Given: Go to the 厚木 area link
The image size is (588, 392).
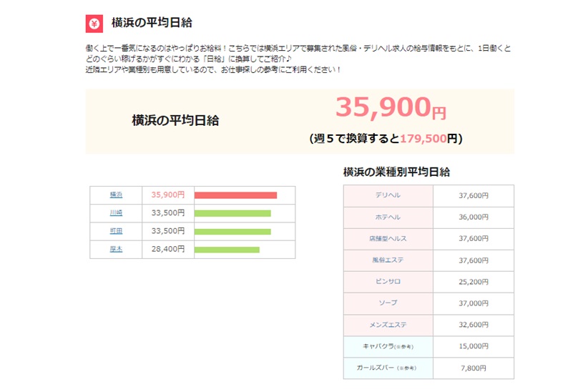Looking at the screenshot, I should click(x=116, y=249).
